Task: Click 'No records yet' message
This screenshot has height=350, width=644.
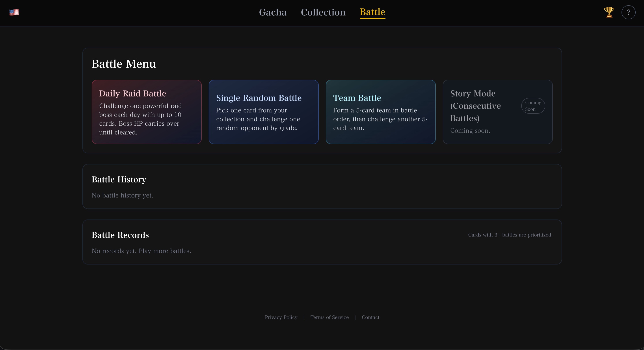Action: [x=141, y=251]
